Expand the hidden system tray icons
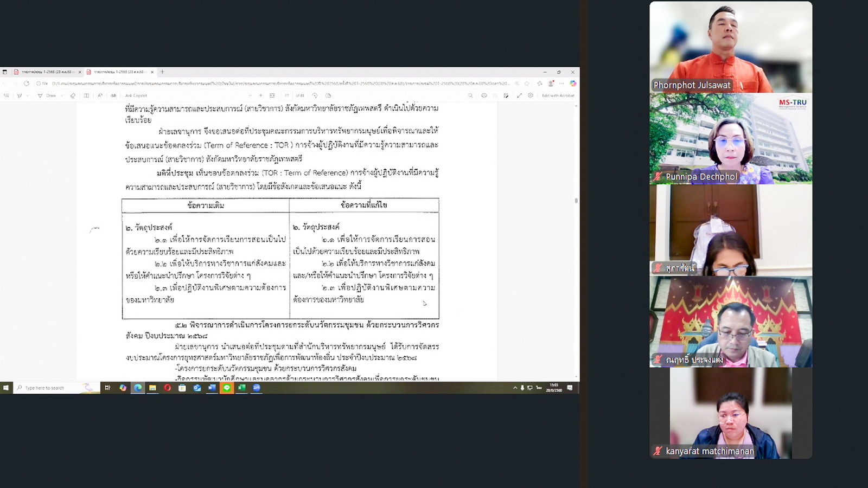 [515, 388]
